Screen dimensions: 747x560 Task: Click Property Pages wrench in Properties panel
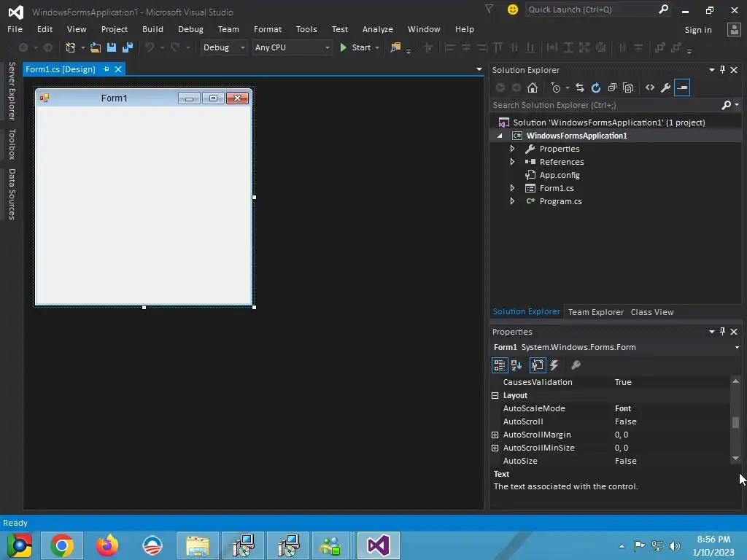tap(576, 365)
